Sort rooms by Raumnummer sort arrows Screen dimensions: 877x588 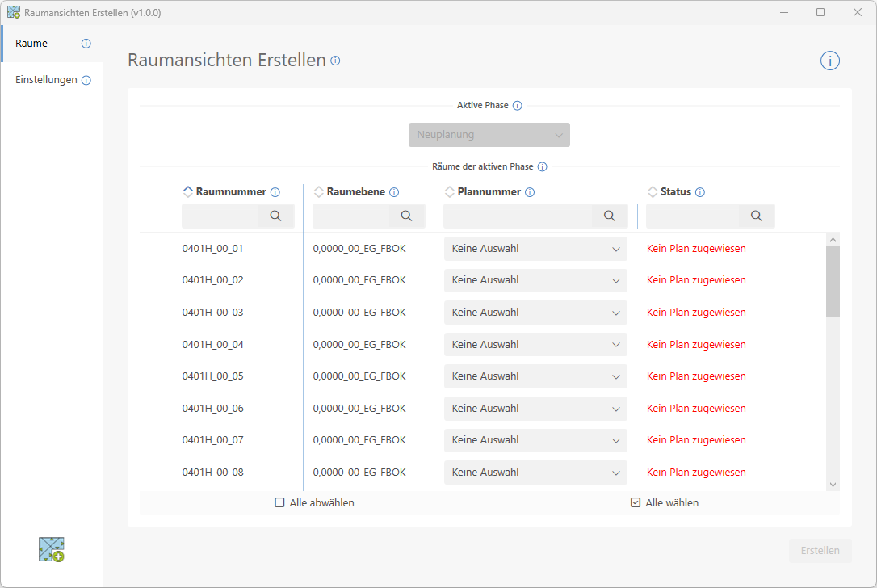point(188,192)
